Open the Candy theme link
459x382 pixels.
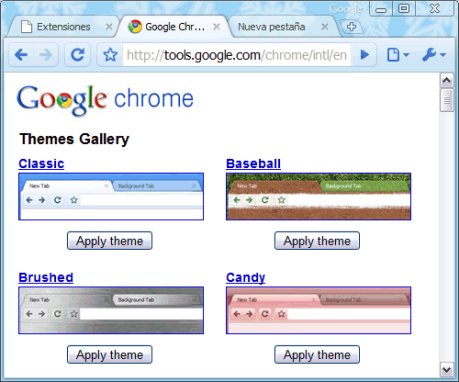(246, 277)
